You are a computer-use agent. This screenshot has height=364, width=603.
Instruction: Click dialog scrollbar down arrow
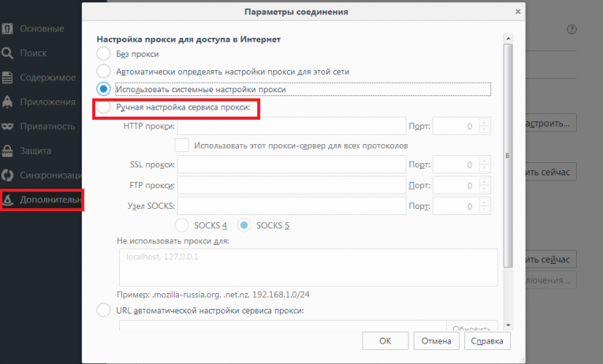point(508,325)
